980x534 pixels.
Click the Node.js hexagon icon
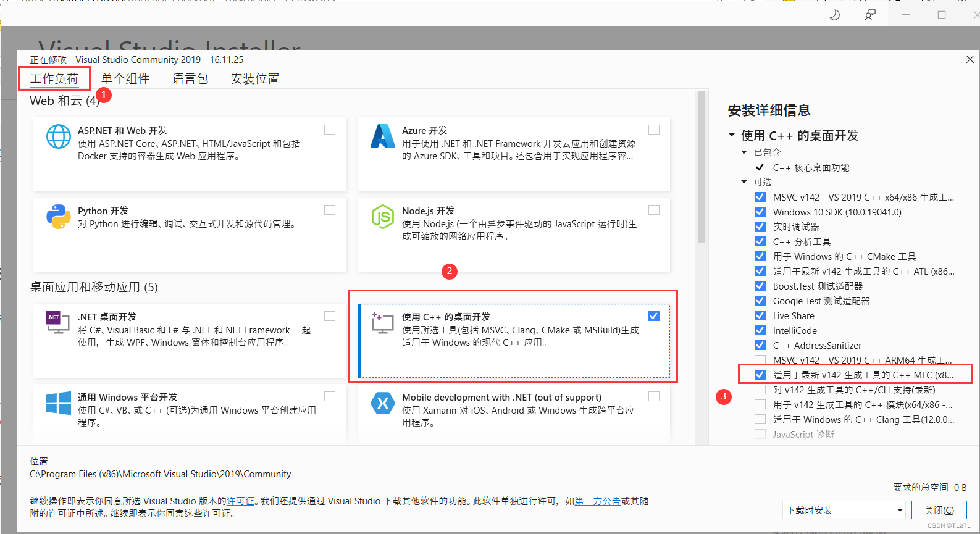pyautogui.click(x=383, y=217)
